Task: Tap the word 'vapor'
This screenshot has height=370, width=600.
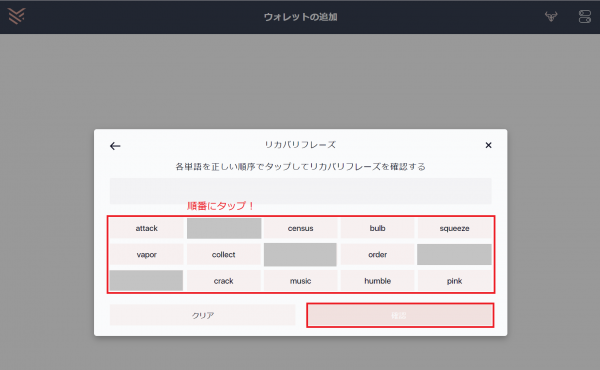Action: [147, 254]
